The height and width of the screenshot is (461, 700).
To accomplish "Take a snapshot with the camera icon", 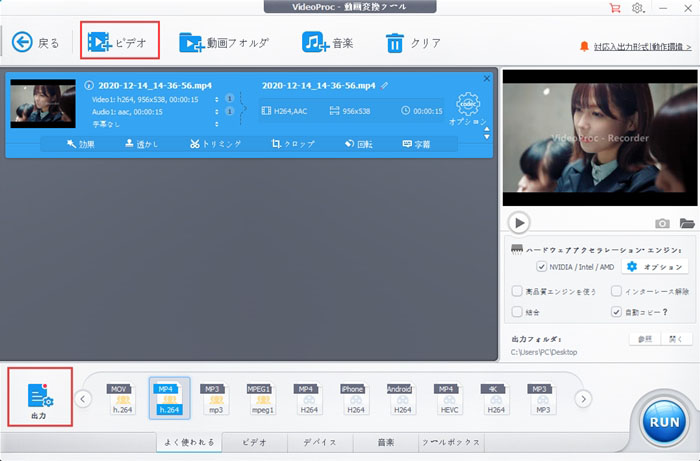I will [x=662, y=223].
